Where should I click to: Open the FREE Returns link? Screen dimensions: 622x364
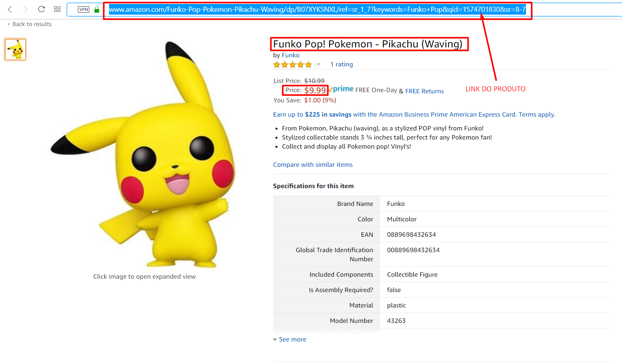click(424, 91)
